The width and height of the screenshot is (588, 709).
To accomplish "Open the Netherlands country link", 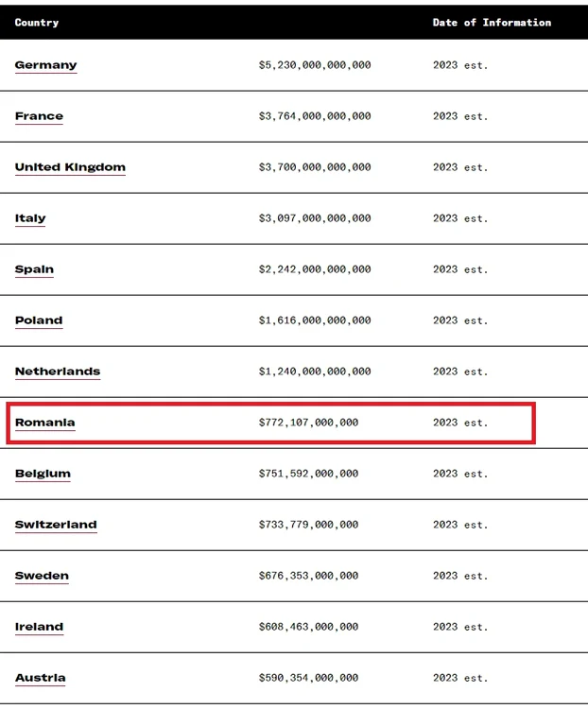I will pyautogui.click(x=58, y=372).
